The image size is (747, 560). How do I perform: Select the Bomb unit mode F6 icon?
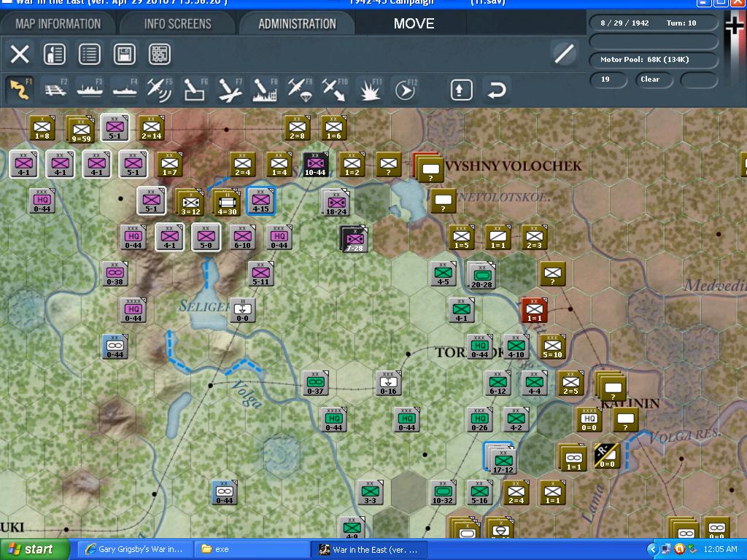tap(195, 90)
